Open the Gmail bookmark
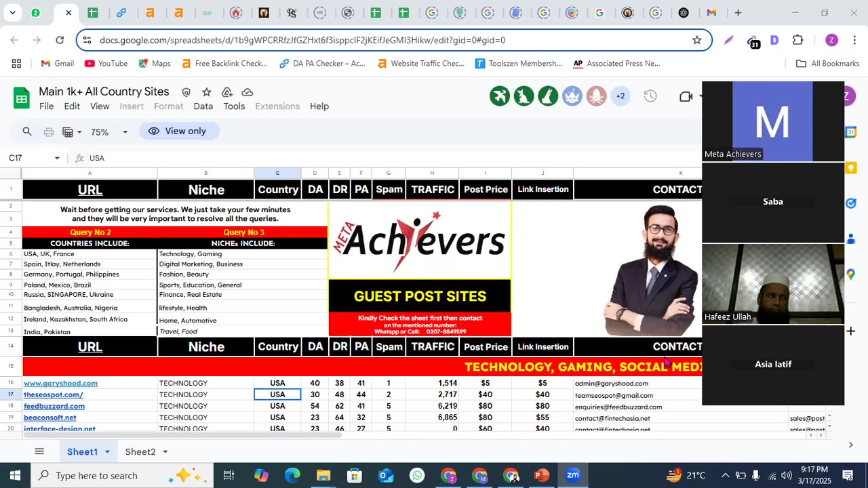868x488 pixels. (57, 64)
